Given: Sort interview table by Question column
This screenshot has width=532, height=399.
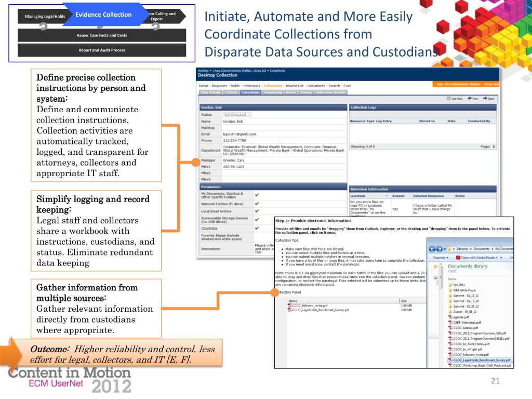Looking at the screenshot, I should click(357, 196).
